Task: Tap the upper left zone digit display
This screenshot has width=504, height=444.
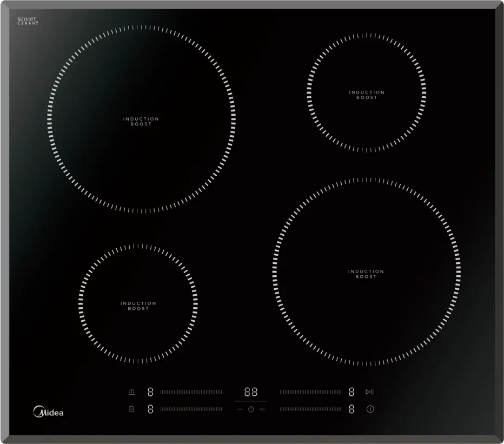Action: (x=150, y=392)
